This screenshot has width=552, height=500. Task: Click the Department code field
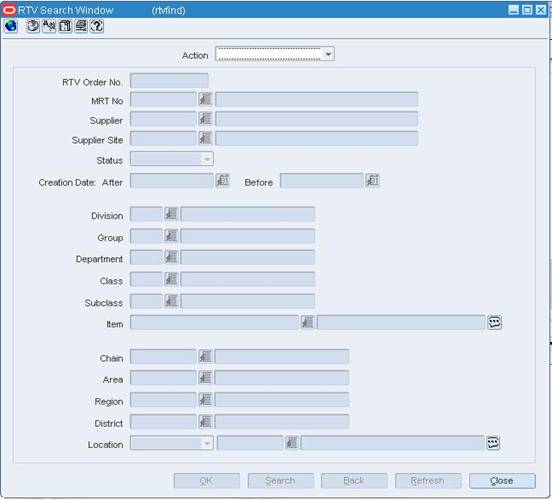[x=146, y=257]
